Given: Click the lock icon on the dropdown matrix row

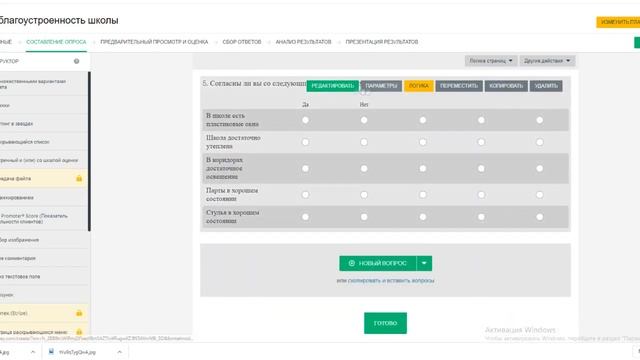Looking at the screenshot, I should pos(79,332).
